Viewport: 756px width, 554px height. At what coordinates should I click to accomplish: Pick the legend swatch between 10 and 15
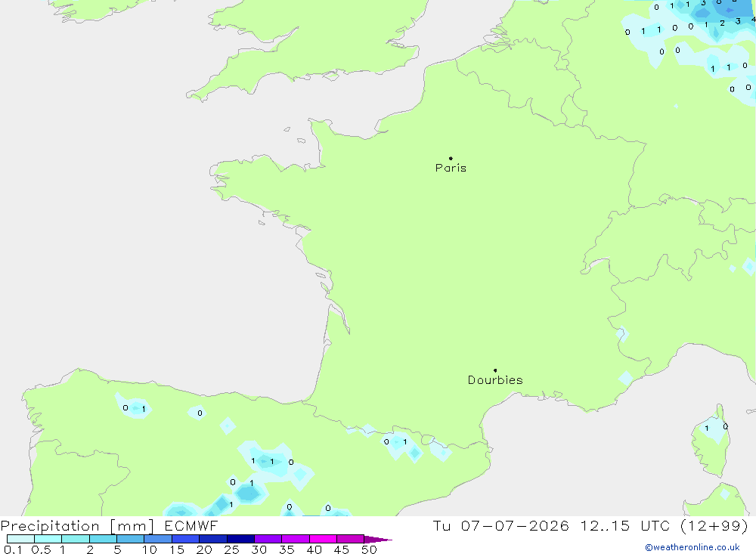(x=158, y=539)
